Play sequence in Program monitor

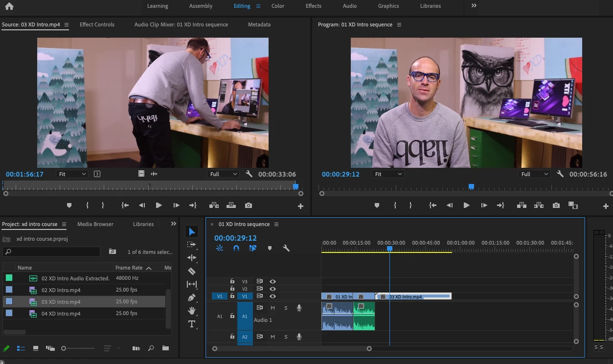(466, 205)
